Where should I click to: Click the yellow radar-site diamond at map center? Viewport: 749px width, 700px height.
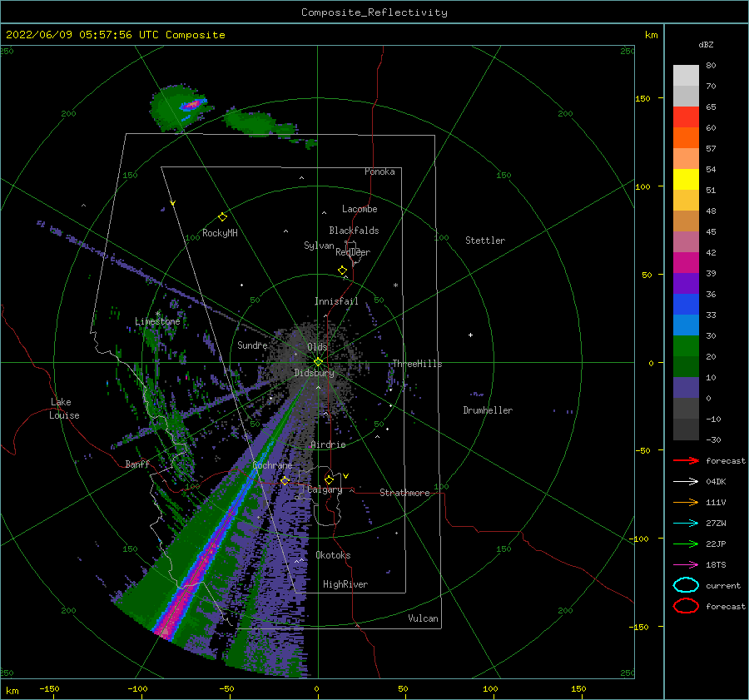(x=318, y=362)
